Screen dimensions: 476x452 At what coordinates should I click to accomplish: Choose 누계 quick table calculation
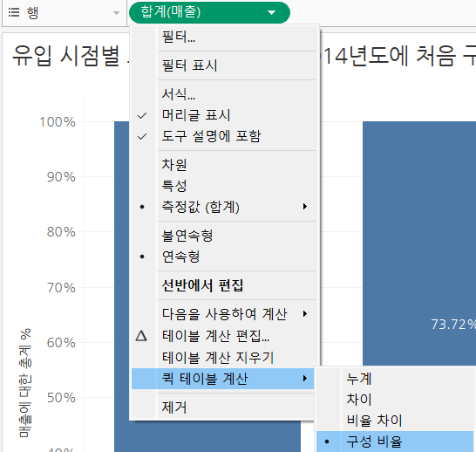pos(395,379)
